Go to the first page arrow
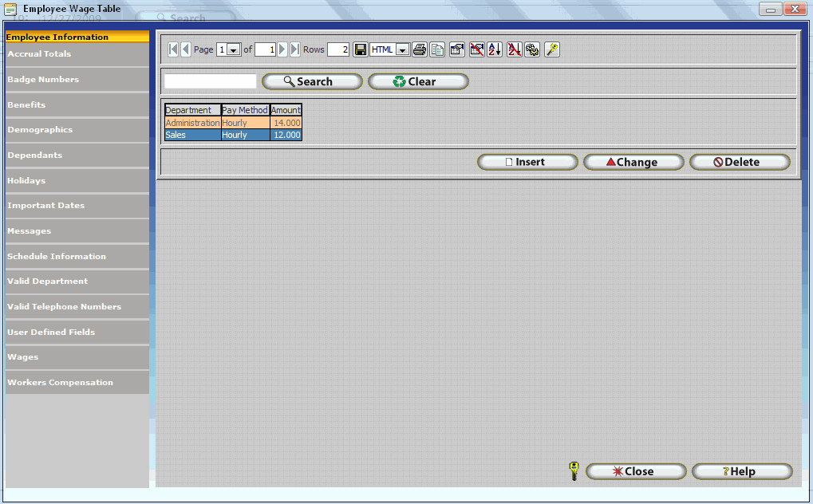The image size is (813, 504). [174, 49]
